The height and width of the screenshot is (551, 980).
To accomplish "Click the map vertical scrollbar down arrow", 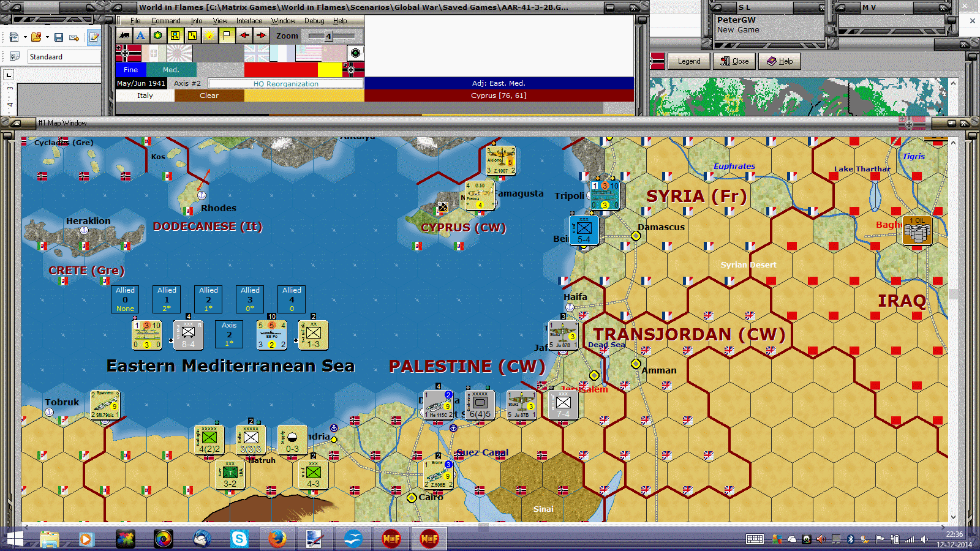I will pyautogui.click(x=952, y=517).
